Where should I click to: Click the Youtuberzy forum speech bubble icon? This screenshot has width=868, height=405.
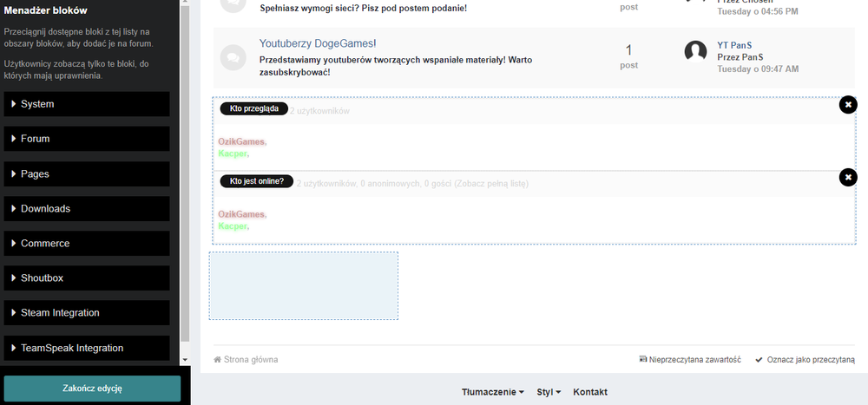click(x=232, y=56)
